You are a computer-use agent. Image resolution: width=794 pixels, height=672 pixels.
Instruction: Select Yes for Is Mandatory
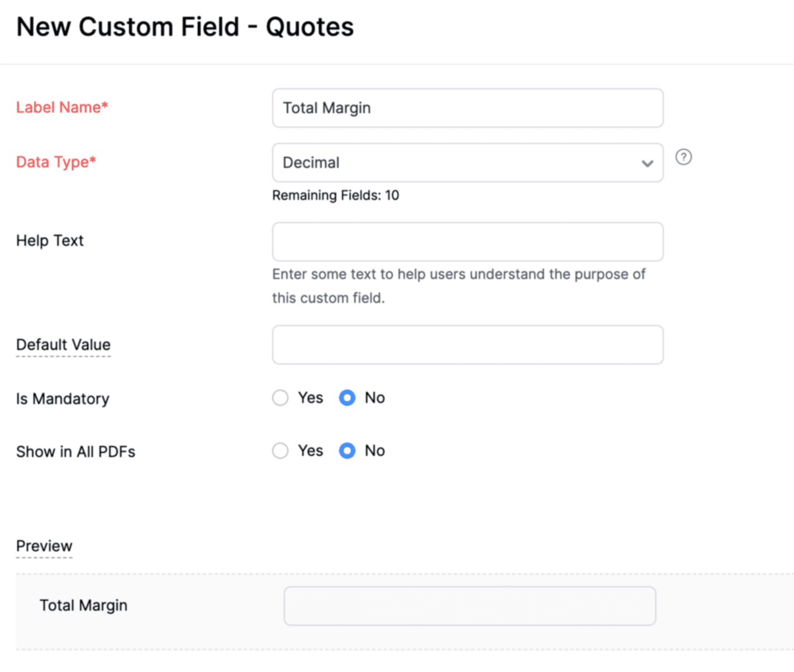281,398
